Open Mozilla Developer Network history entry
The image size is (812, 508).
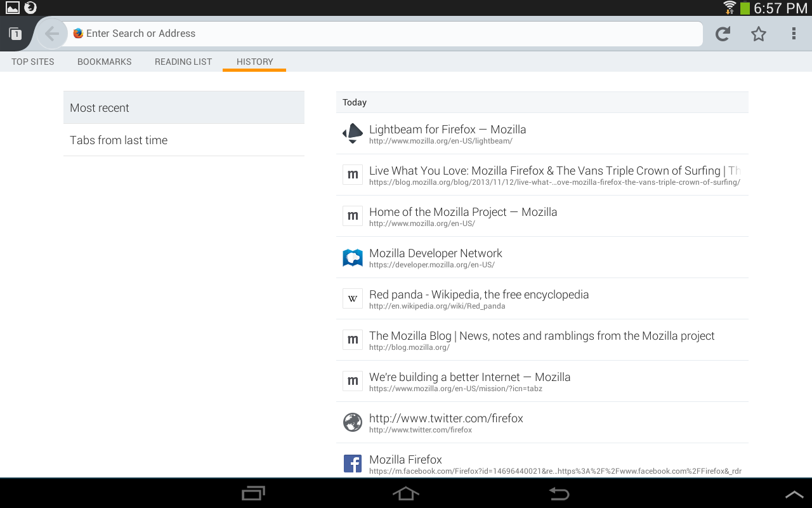[542, 257]
